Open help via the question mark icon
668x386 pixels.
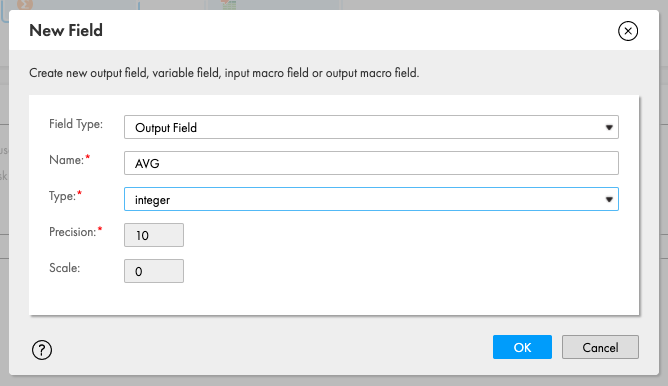[42, 350]
